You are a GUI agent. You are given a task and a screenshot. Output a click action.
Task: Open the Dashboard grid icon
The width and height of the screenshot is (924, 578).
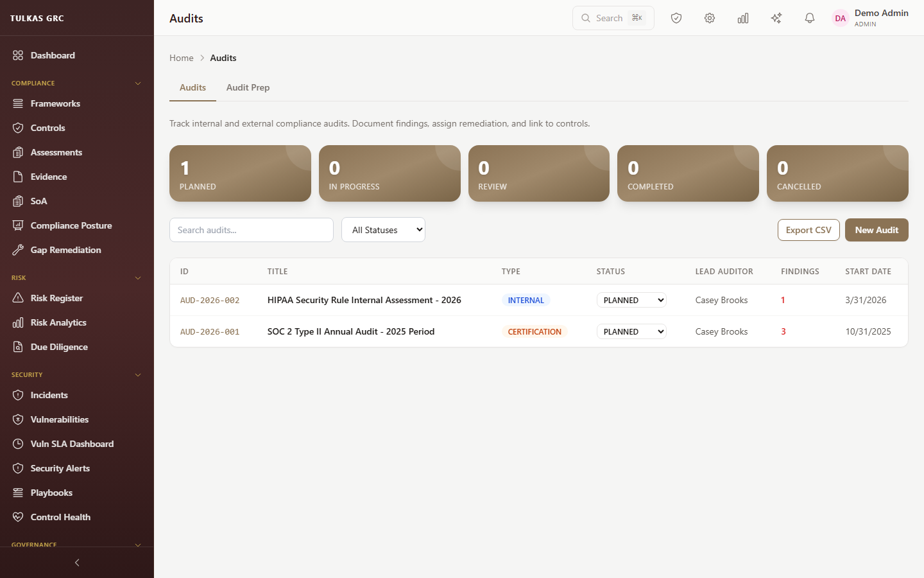[x=18, y=55]
